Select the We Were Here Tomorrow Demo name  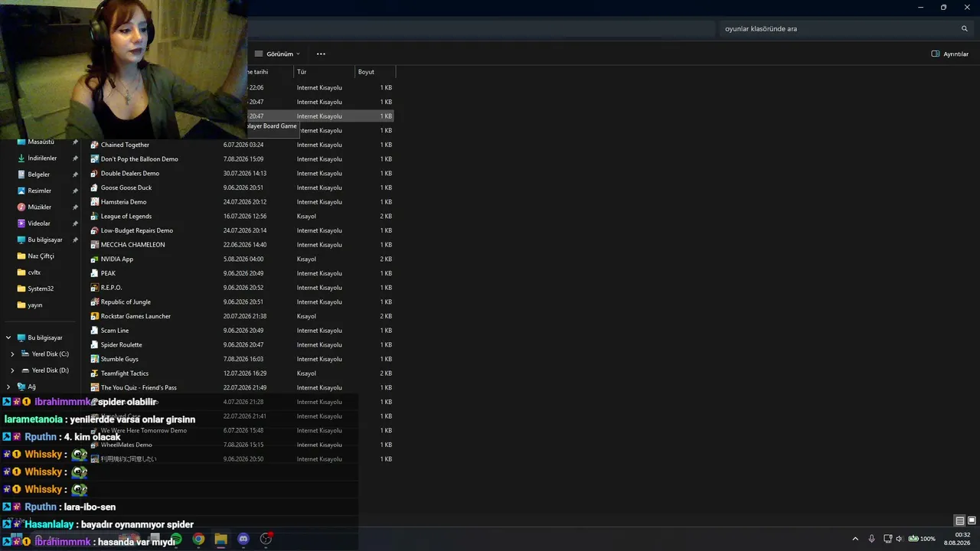[144, 431]
